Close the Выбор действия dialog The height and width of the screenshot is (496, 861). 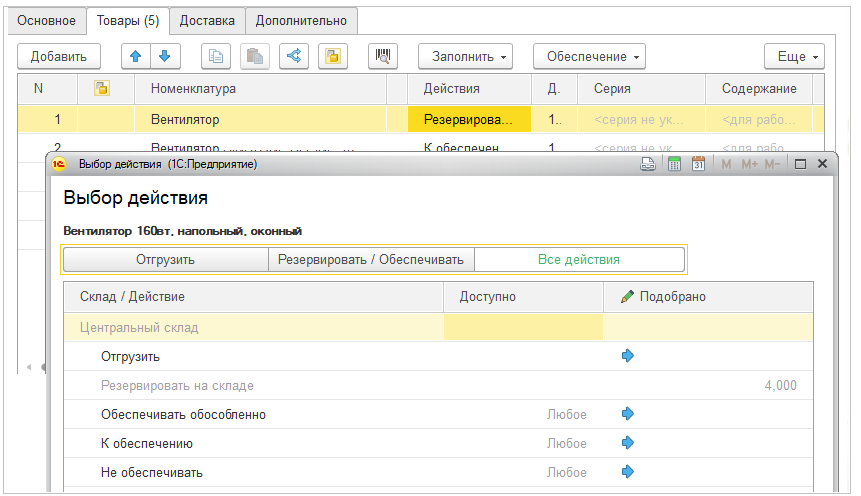coord(822,164)
